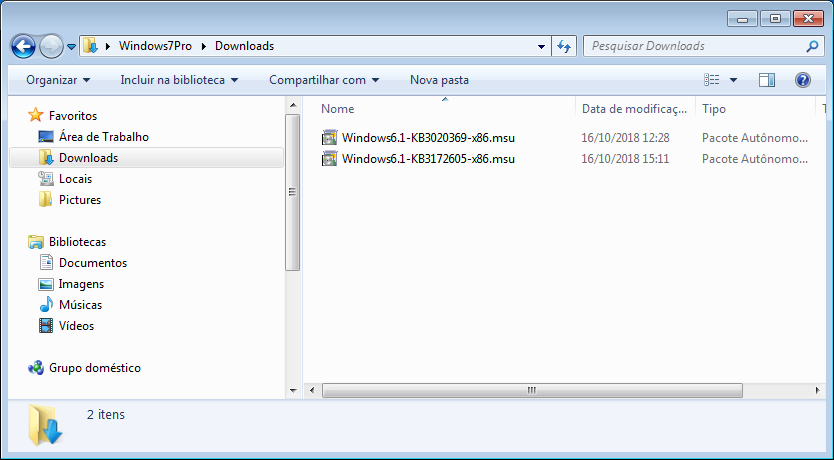Click the date 16/10/2018 15:11
The image size is (834, 460).
(625, 159)
